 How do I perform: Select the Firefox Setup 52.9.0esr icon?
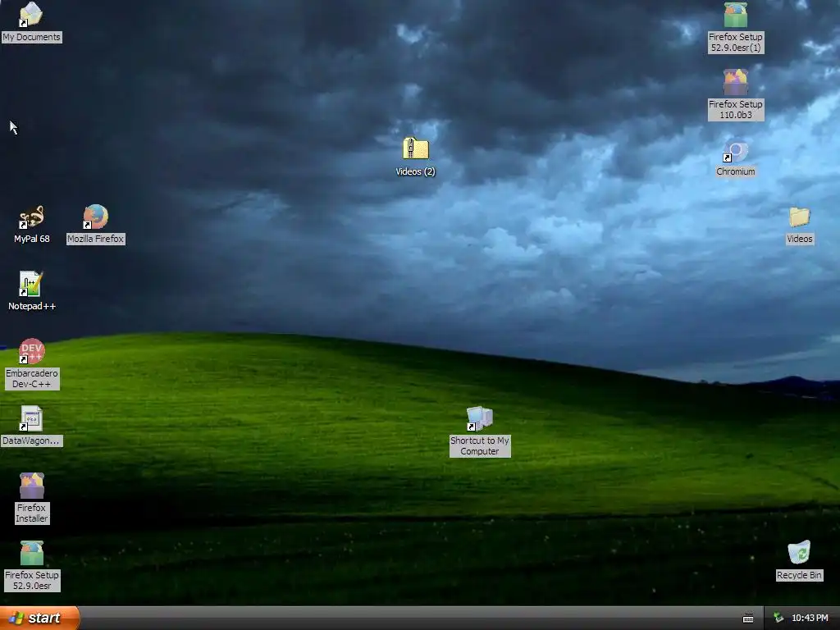(x=32, y=553)
